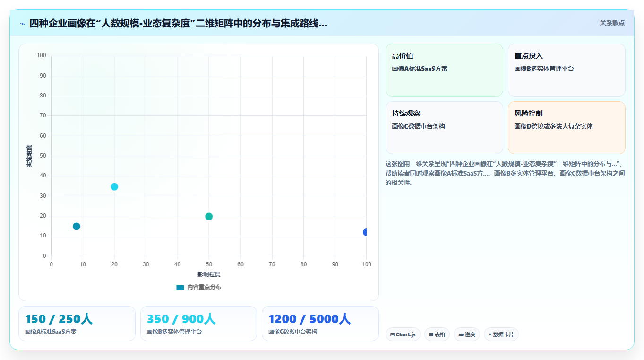Image resolution: width=644 pixels, height=360 pixels.
Task: Click the green scatter point at x=50
Action: 209,217
